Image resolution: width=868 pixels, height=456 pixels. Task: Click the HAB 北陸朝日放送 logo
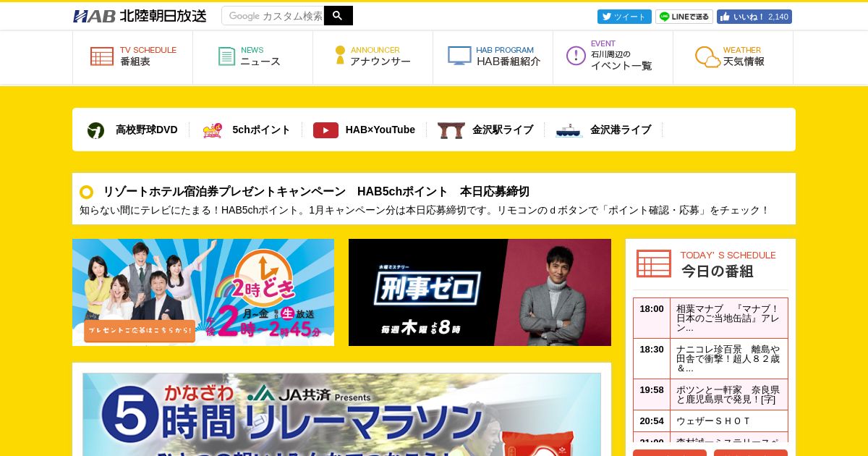pos(140,16)
